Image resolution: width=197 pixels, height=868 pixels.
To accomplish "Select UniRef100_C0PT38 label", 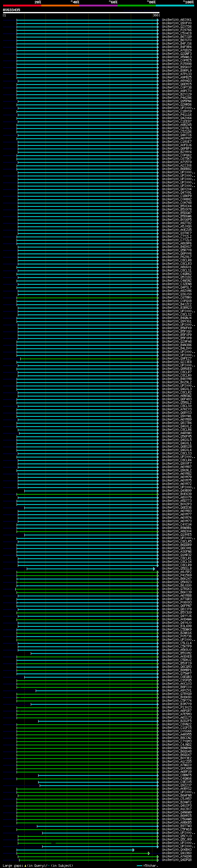I will pos(176,88).
